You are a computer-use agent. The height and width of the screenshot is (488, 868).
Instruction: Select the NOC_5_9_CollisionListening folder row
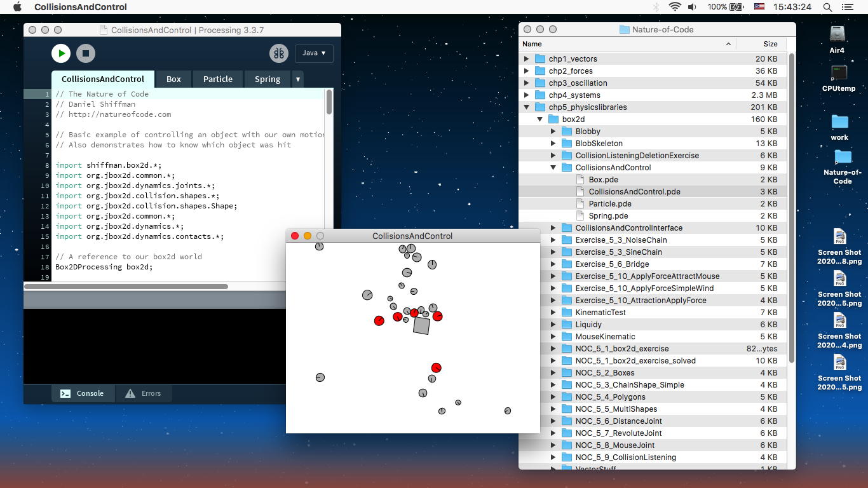654,457
